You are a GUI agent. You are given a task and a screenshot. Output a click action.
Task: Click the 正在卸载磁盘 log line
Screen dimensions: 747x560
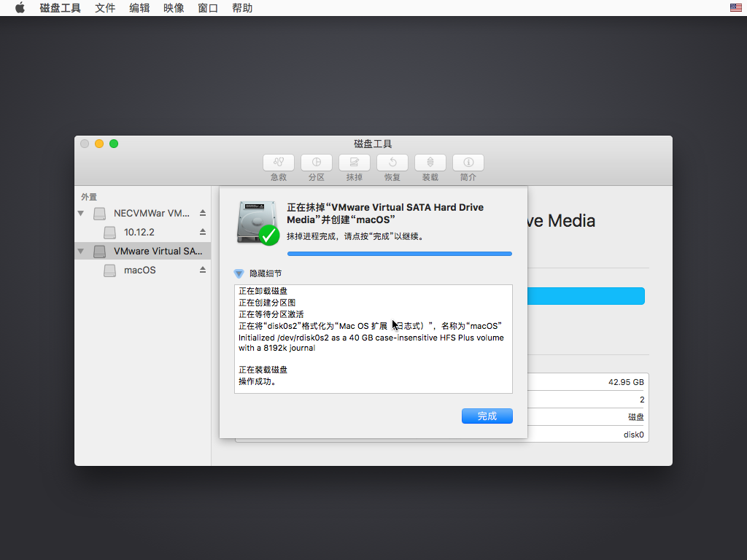coord(263,291)
